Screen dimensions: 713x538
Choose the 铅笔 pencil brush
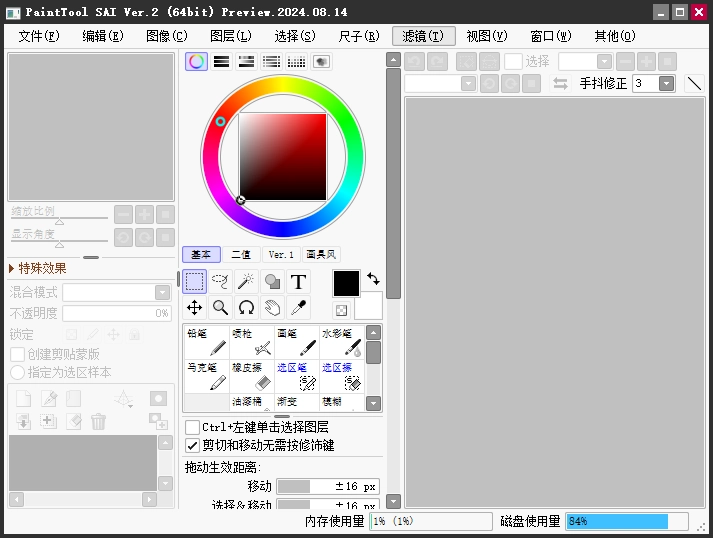(207, 342)
